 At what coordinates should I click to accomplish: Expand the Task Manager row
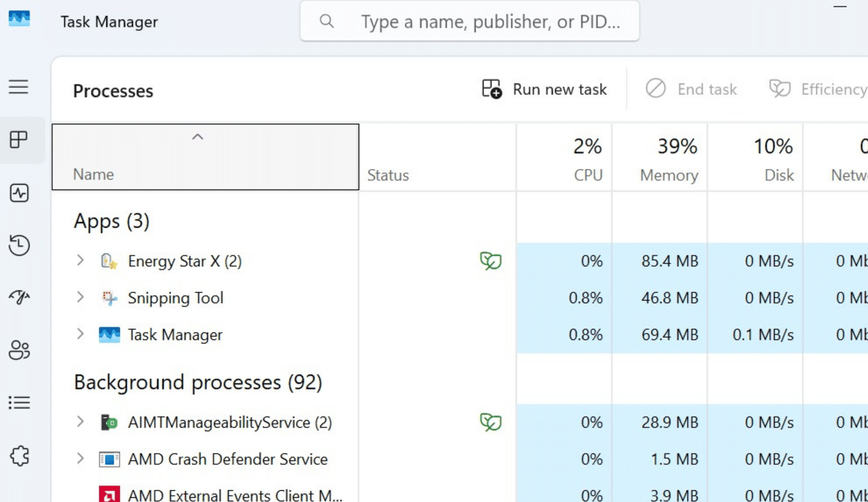pos(80,334)
